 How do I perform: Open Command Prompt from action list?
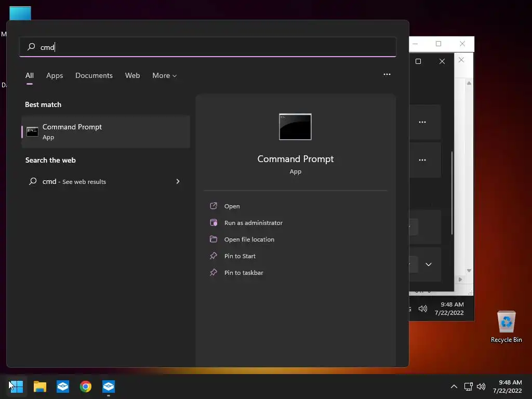click(232, 206)
